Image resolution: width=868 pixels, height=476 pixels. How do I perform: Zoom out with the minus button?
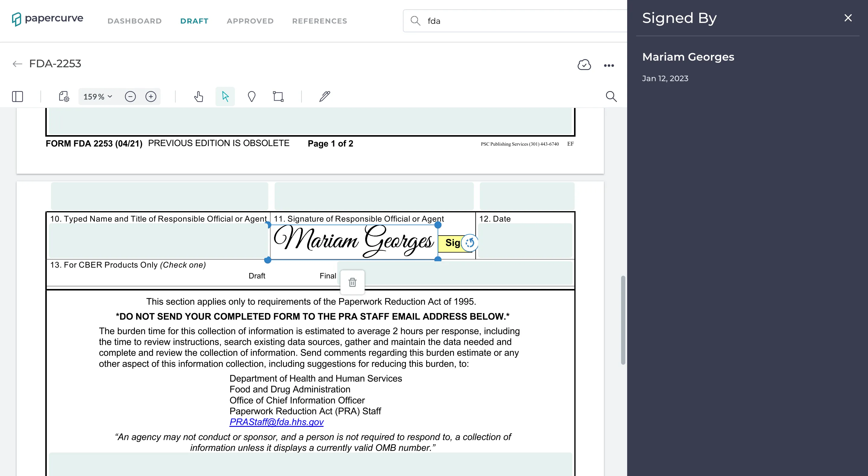click(130, 96)
